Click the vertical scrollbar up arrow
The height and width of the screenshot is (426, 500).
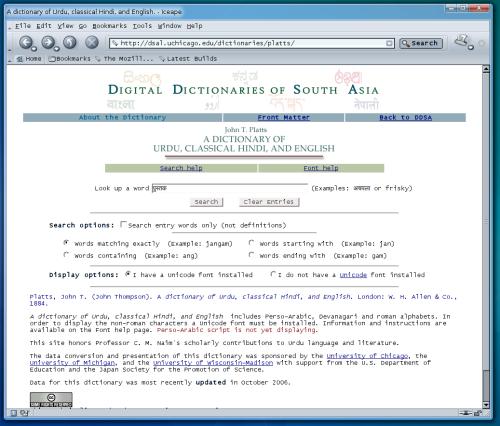pyautogui.click(x=486, y=69)
